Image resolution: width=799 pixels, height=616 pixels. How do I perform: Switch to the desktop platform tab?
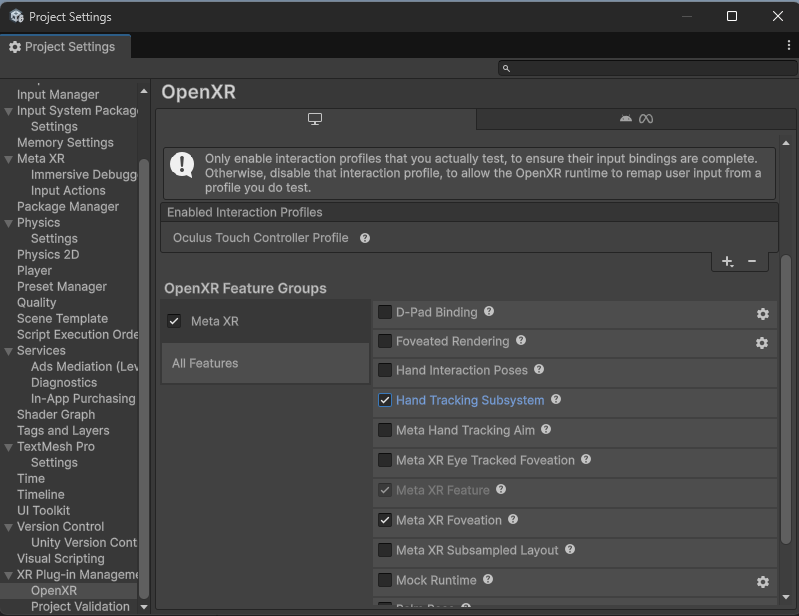tap(315, 119)
